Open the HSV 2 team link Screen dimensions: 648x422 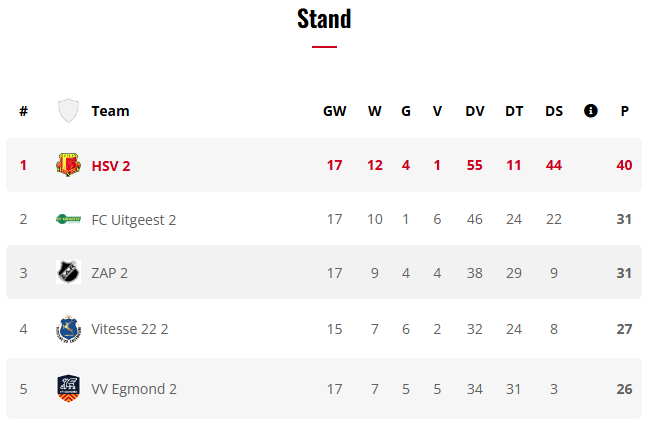111,165
